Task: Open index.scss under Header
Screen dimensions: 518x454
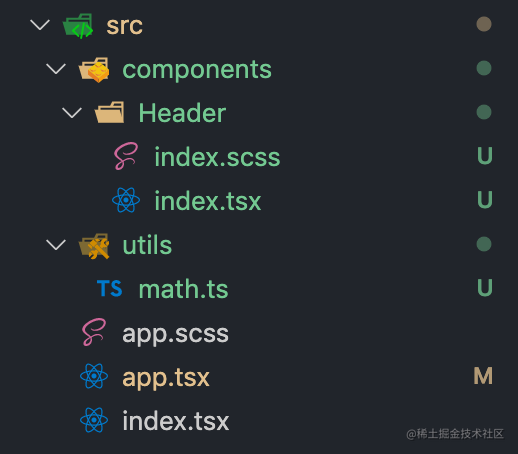Action: click(217, 157)
